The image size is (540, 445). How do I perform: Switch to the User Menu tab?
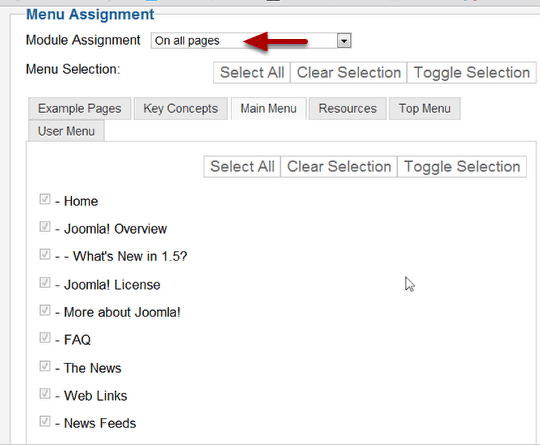pos(66,131)
